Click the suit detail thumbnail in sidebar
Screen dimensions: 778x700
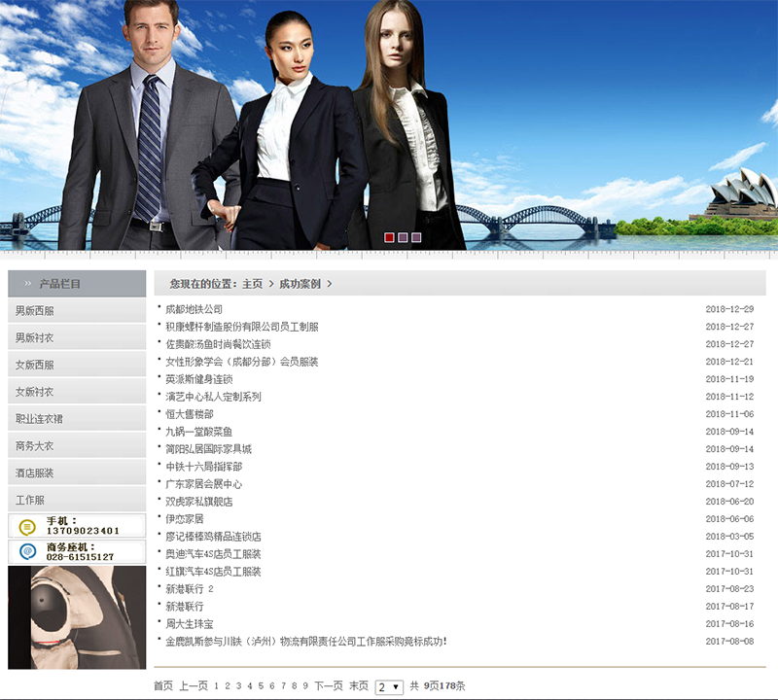coord(77,617)
